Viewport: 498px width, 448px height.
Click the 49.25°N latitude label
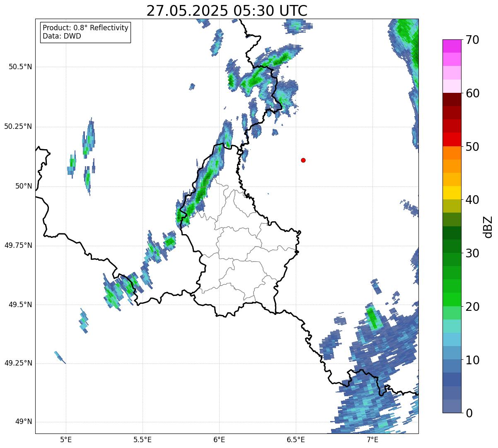coord(18,363)
